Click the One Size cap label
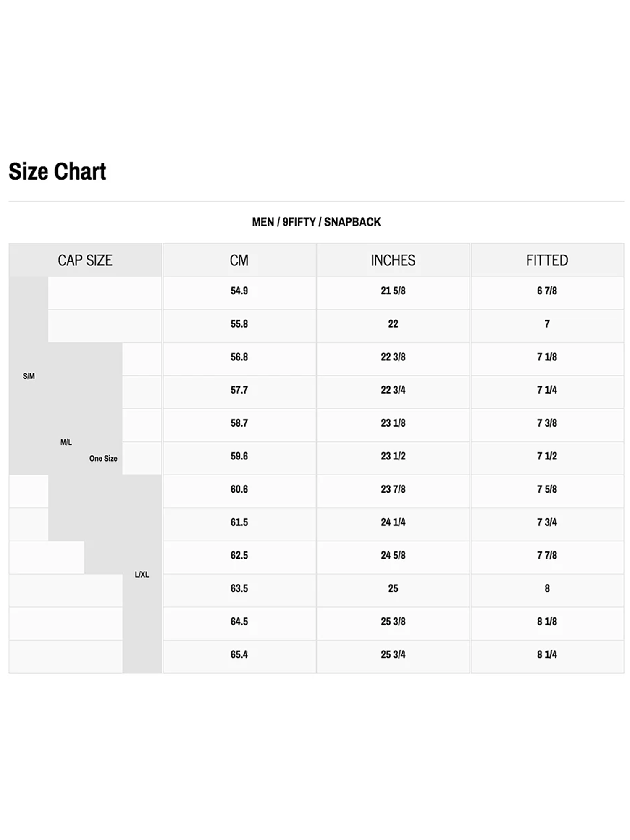630x840 pixels. click(x=103, y=459)
